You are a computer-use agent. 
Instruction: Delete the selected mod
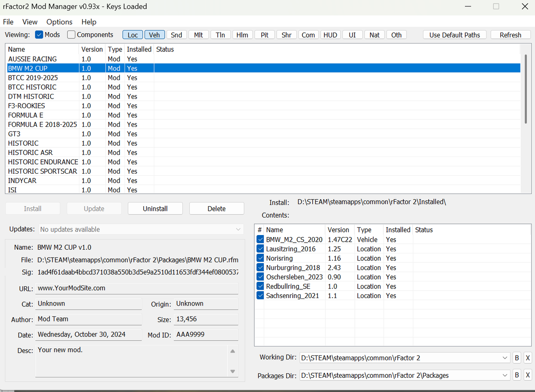(x=217, y=208)
